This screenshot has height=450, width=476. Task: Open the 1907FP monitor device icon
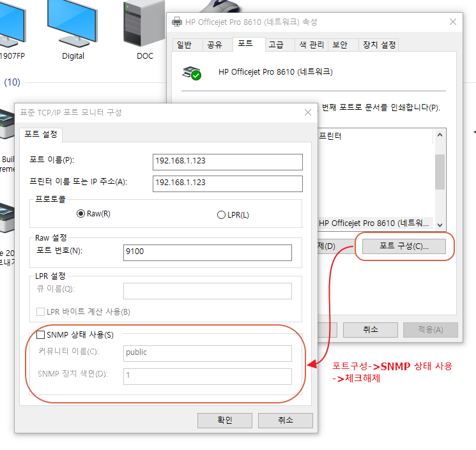pos(12,24)
